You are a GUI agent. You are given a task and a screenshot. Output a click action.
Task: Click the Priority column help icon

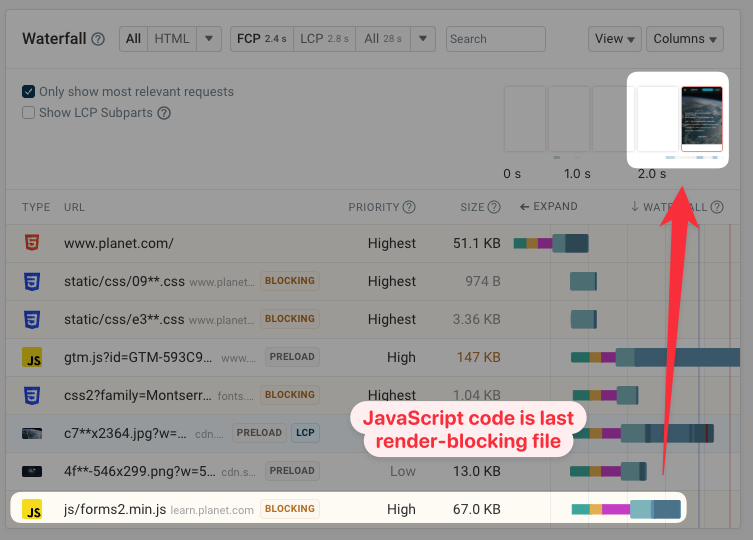(x=409, y=207)
